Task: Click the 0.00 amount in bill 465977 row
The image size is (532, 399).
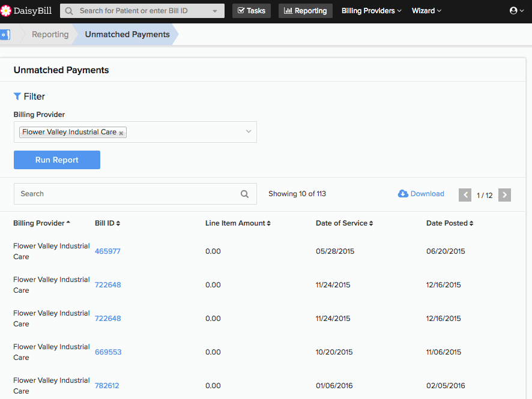Action: pos(213,251)
